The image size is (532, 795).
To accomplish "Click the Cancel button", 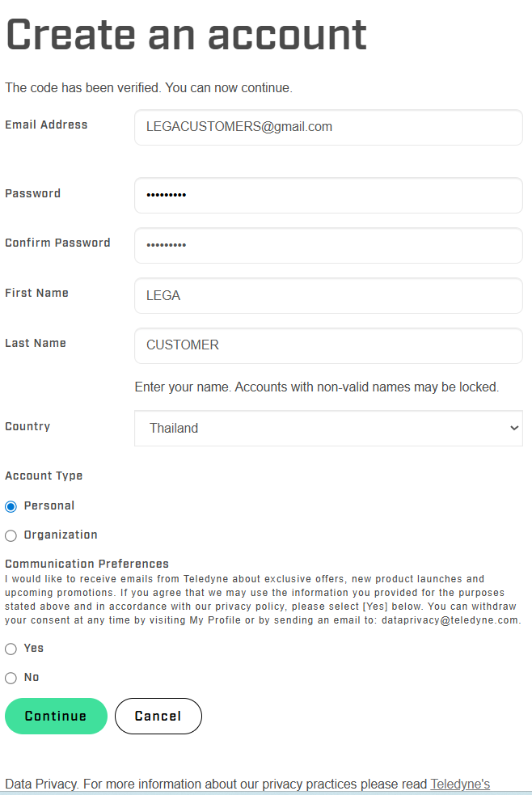I will pyautogui.click(x=158, y=716).
